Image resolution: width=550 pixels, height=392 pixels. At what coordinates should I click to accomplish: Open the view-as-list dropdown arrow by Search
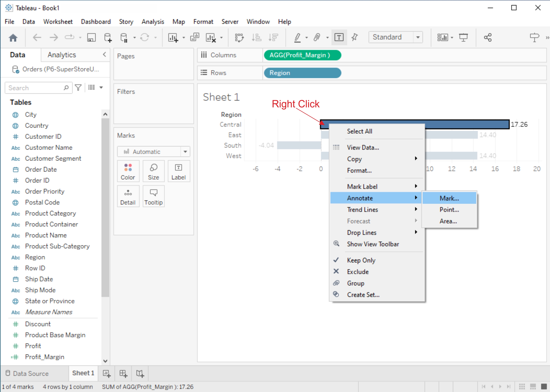[x=101, y=88]
